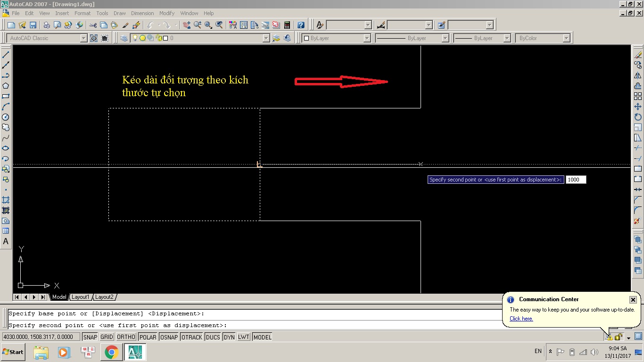Enable SNAP mode
Viewport: 644px width, 362px height.
89,337
